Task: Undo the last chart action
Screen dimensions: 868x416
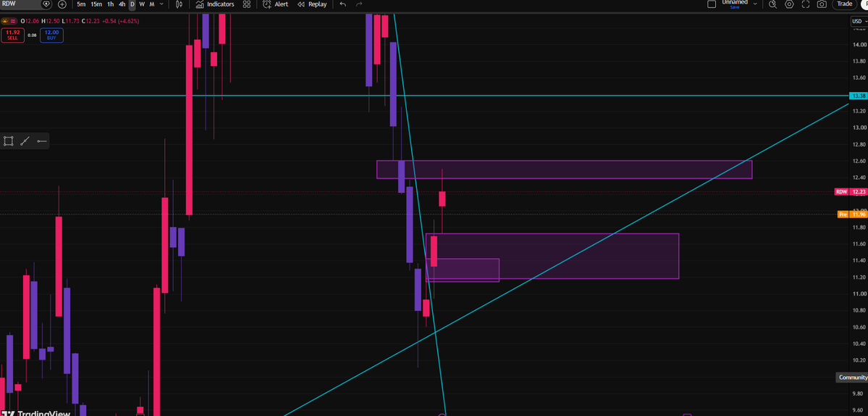Action: (x=343, y=4)
